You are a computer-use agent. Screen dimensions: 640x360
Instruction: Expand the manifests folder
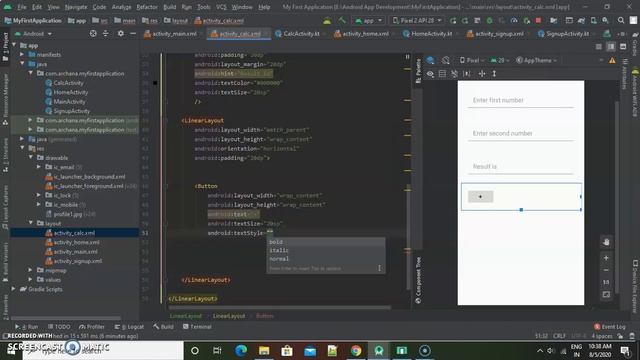point(22,54)
